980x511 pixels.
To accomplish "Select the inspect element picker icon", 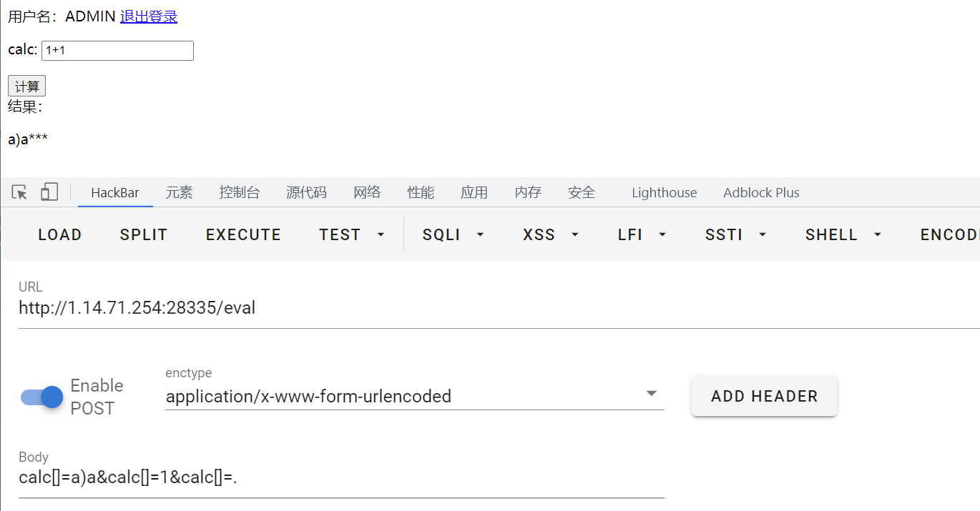I will pos(19,192).
